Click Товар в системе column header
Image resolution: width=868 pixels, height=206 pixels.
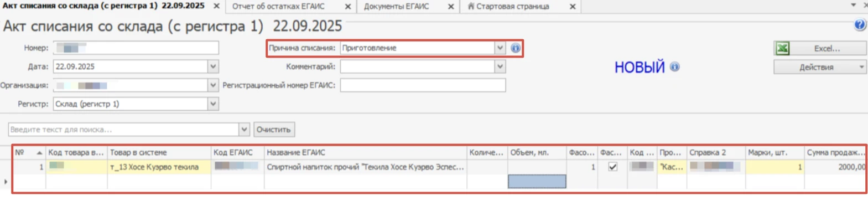tap(159, 152)
